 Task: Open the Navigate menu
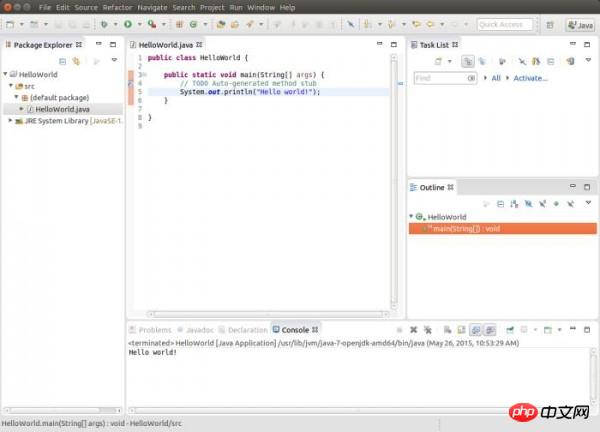152,7
